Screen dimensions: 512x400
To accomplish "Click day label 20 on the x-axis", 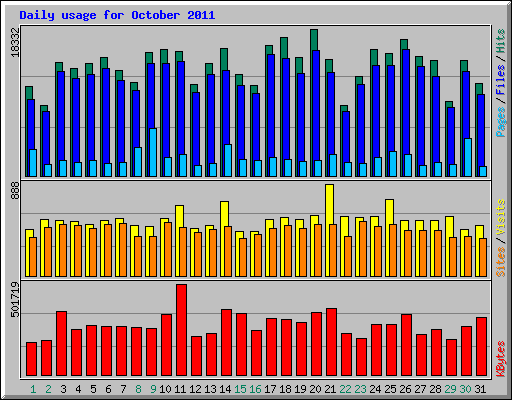I will coord(315,389).
